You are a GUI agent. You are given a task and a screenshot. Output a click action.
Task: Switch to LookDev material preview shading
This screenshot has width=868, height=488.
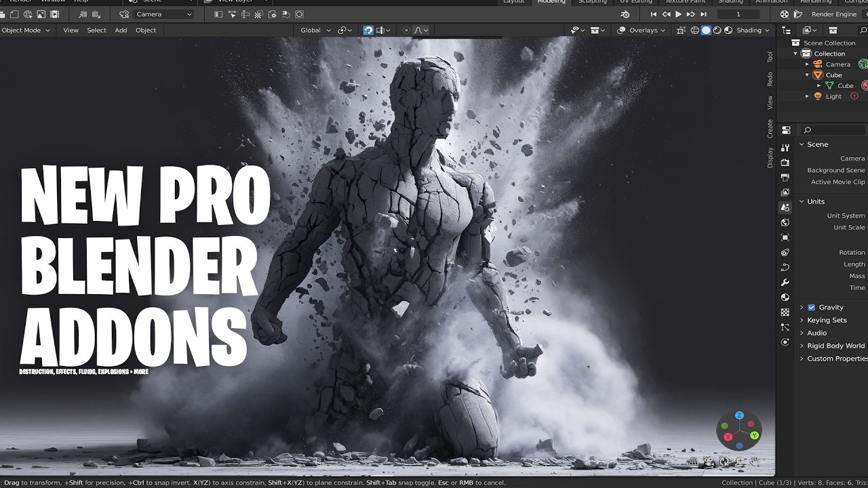717,30
